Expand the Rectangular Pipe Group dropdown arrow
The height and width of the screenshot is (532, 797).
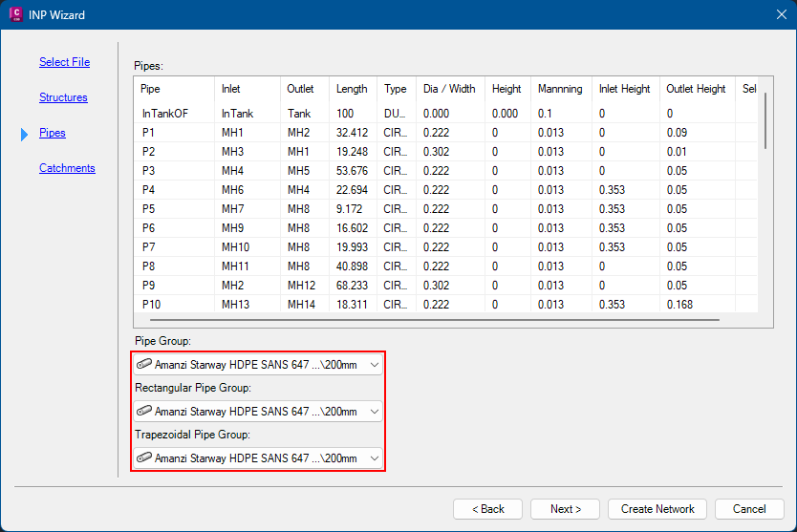[x=374, y=412]
